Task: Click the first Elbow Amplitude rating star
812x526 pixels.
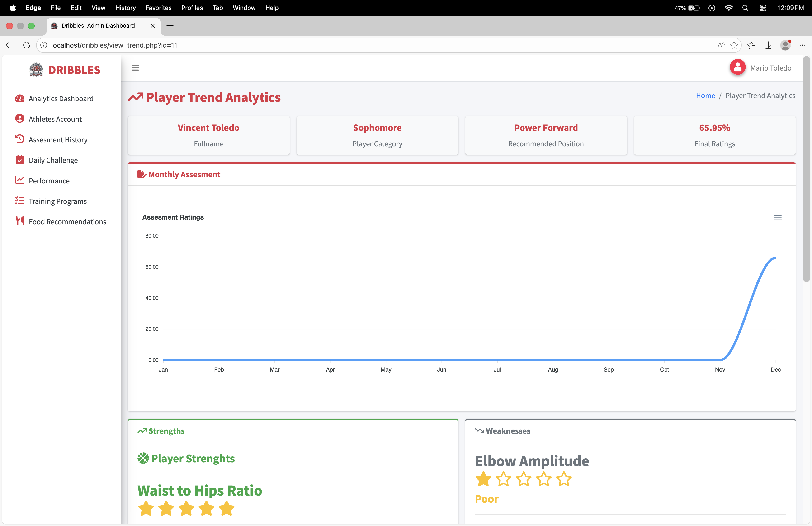Action: (483, 479)
